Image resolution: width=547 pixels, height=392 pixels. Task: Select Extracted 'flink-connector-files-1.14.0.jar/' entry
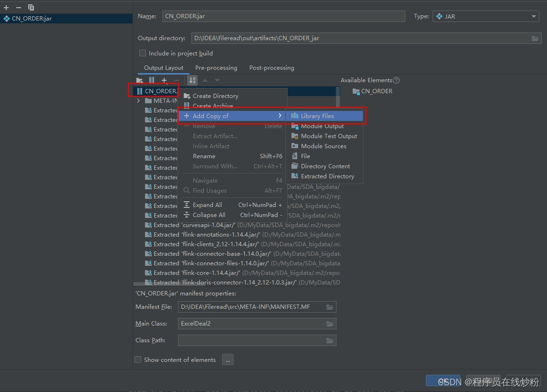click(242, 264)
